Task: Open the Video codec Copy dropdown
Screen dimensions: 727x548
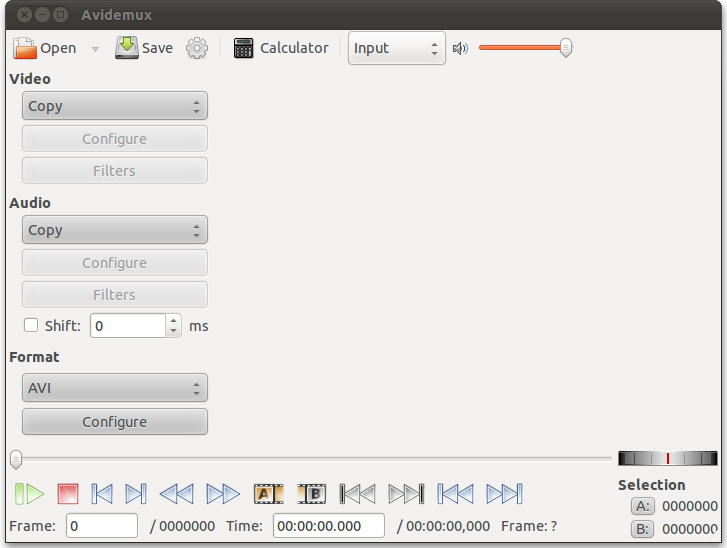Action: coord(115,106)
